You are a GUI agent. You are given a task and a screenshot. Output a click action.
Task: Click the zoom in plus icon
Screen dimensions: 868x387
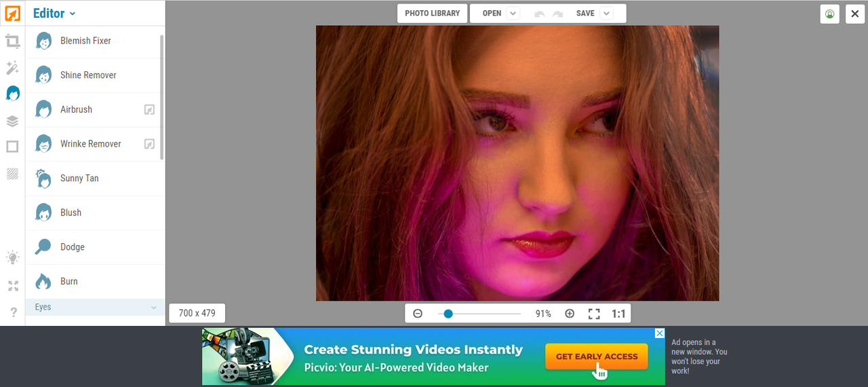[x=570, y=314]
